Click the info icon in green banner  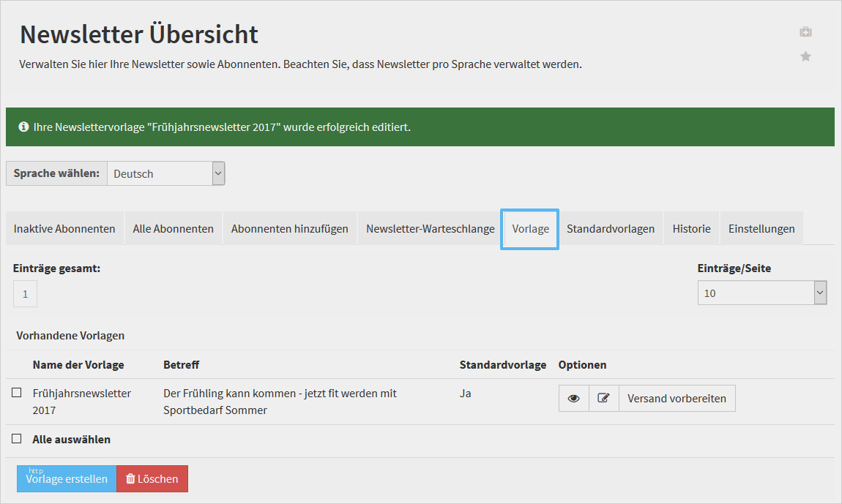click(x=23, y=127)
